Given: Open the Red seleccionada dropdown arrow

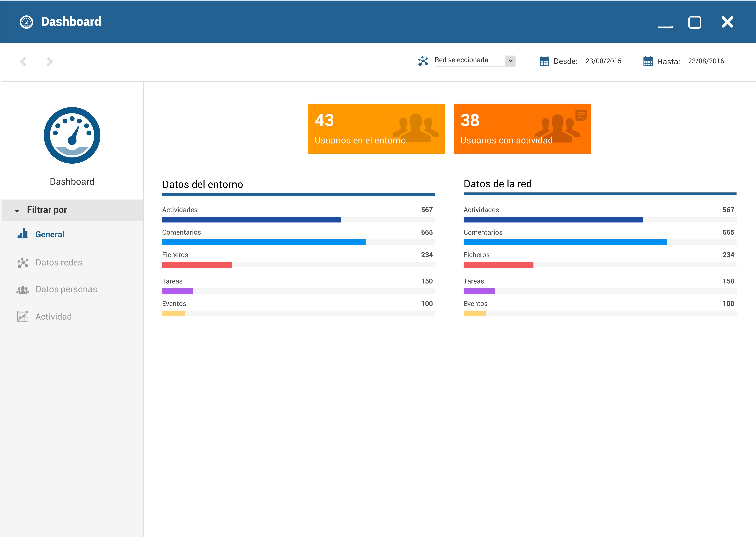Looking at the screenshot, I should (510, 61).
